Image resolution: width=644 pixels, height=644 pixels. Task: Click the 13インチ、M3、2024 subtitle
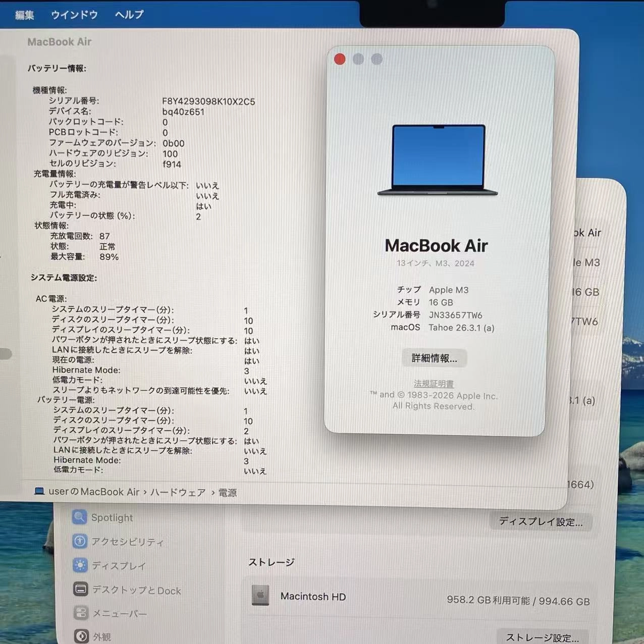click(436, 263)
